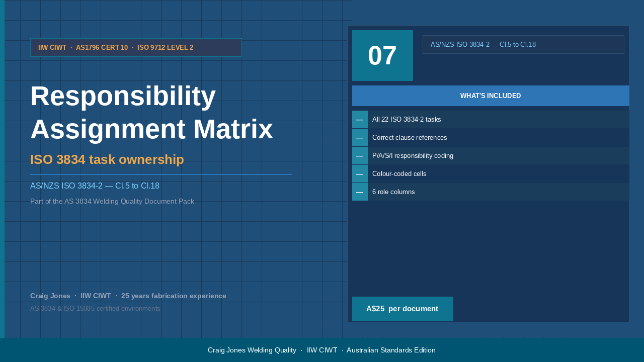The width and height of the screenshot is (644, 362).
Task: Click the WHAT'S INCLUDED header bar
Action: point(491,96)
